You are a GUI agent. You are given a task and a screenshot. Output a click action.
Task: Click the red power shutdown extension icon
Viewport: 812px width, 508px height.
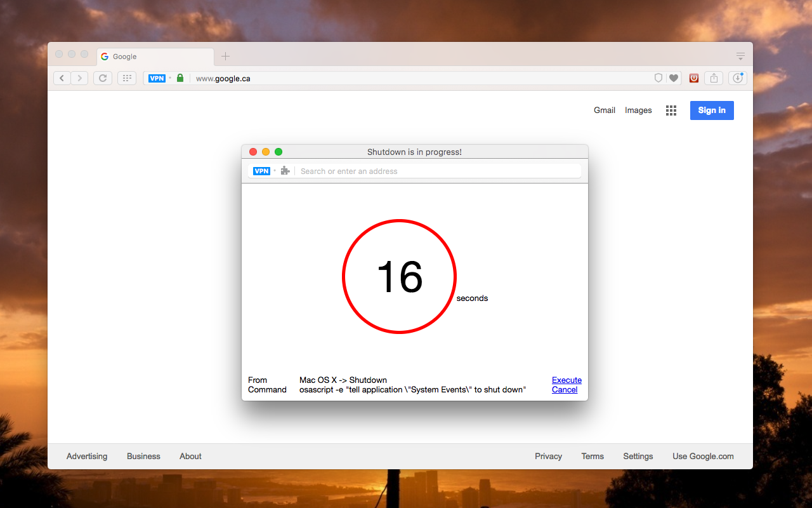(694, 78)
